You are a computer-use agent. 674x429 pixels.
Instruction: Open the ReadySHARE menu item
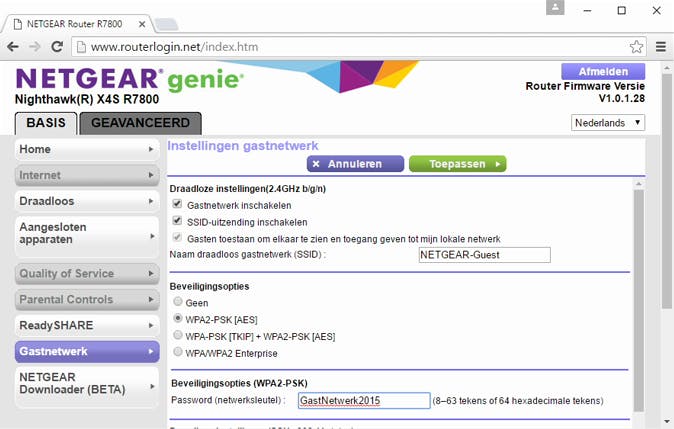coord(87,325)
